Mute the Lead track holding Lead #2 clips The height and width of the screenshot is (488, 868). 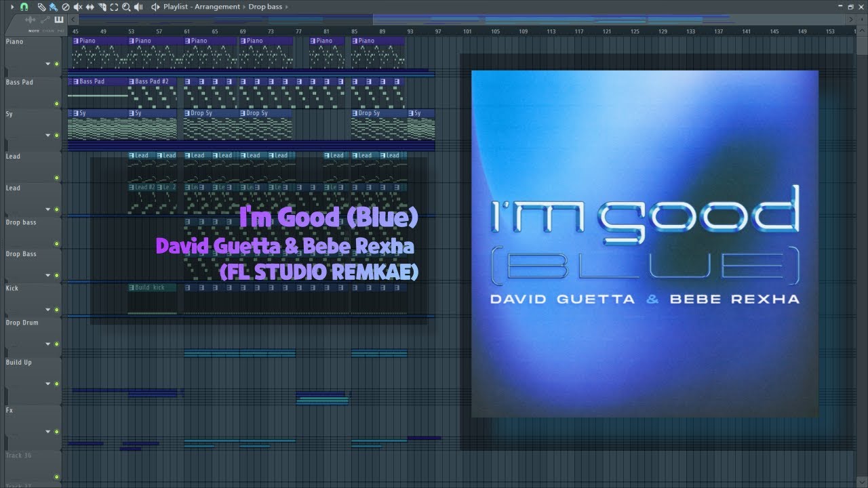click(57, 209)
